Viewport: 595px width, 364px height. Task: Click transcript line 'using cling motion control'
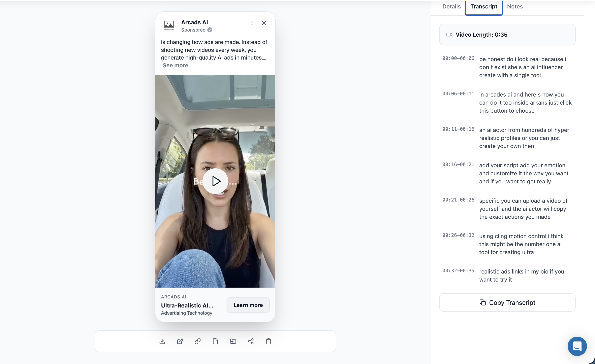tap(521, 244)
